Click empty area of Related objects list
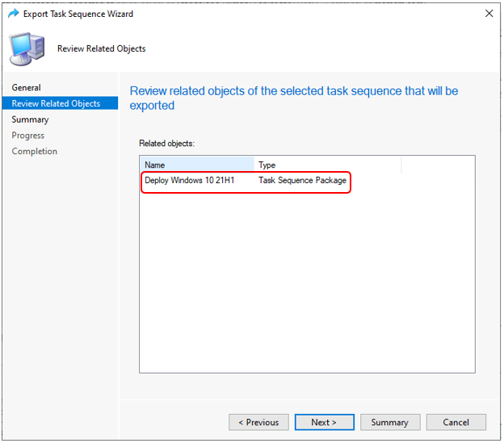This screenshot has width=504, height=443. click(x=307, y=282)
